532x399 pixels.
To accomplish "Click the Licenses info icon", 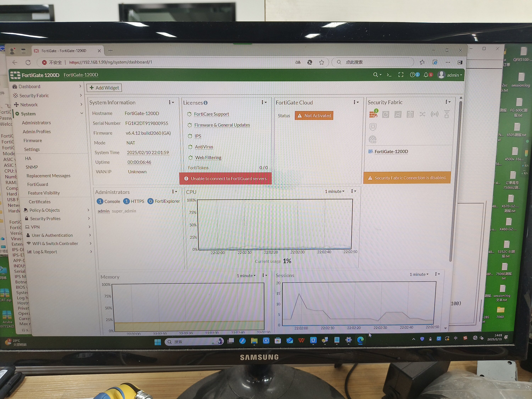I will click(206, 103).
